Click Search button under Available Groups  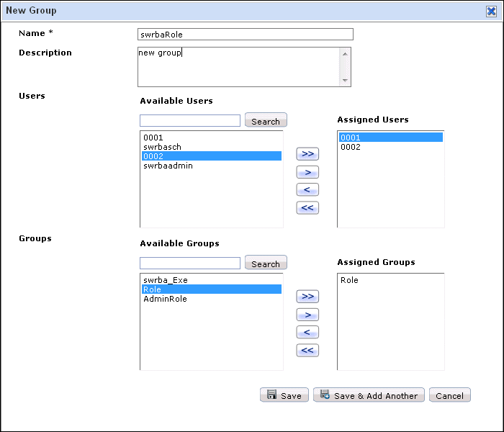point(266,263)
